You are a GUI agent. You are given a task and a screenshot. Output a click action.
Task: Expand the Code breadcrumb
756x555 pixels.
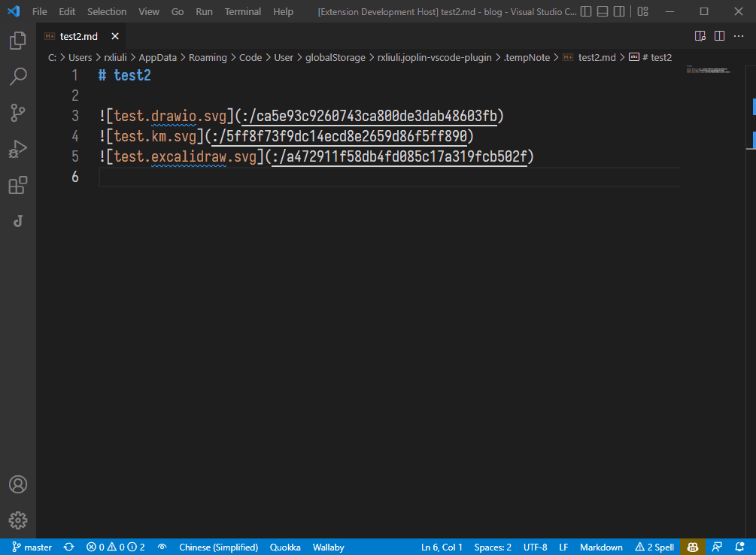[250, 57]
